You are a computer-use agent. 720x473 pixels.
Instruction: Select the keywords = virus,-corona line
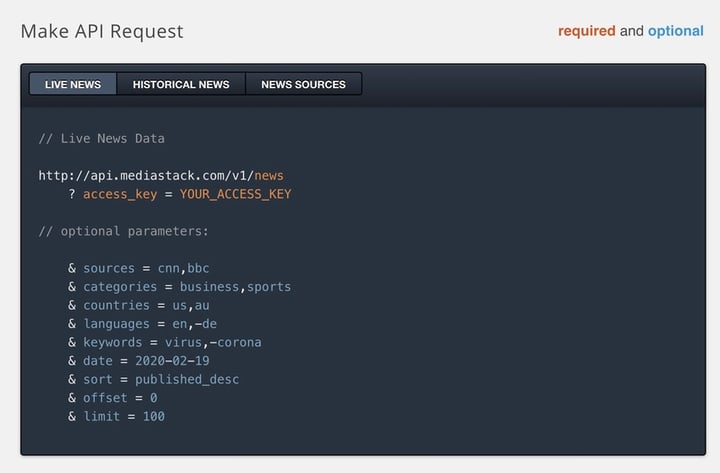point(172,342)
